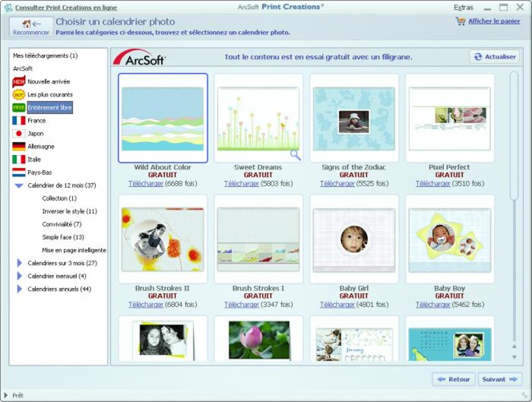Download Signs of the Zodiac template

337,184
